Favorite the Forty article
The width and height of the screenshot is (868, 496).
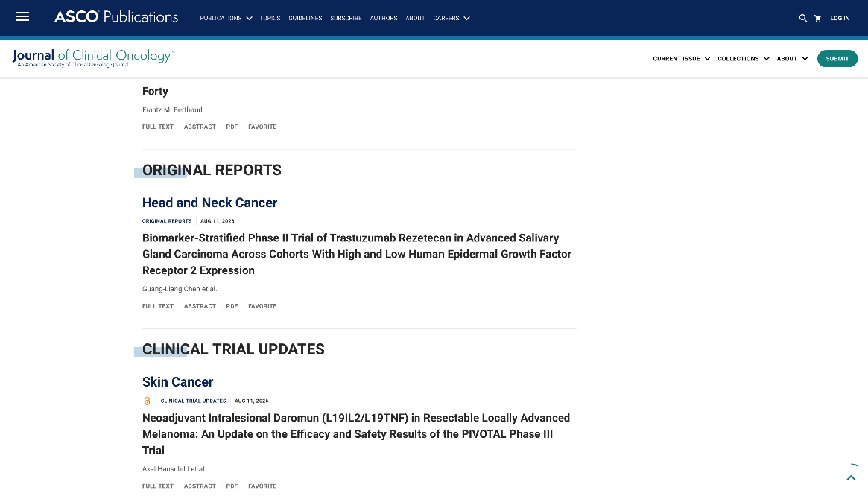pyautogui.click(x=262, y=127)
